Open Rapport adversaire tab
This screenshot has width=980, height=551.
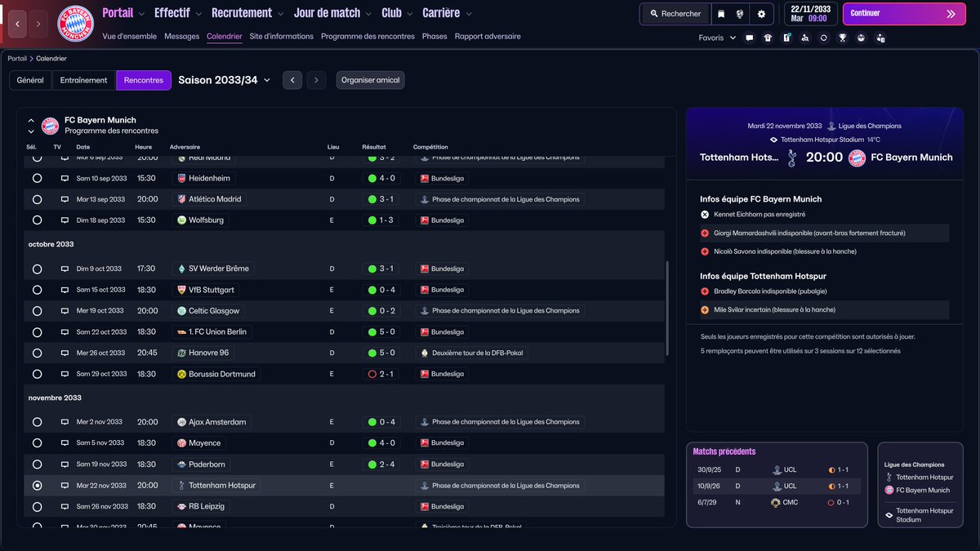coord(488,37)
